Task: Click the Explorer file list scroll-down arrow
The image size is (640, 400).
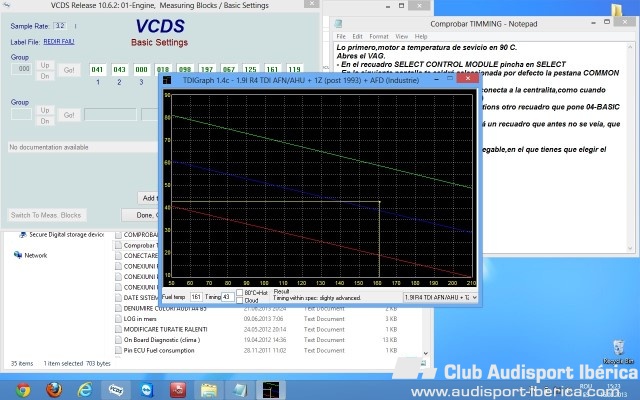Action: (x=426, y=353)
